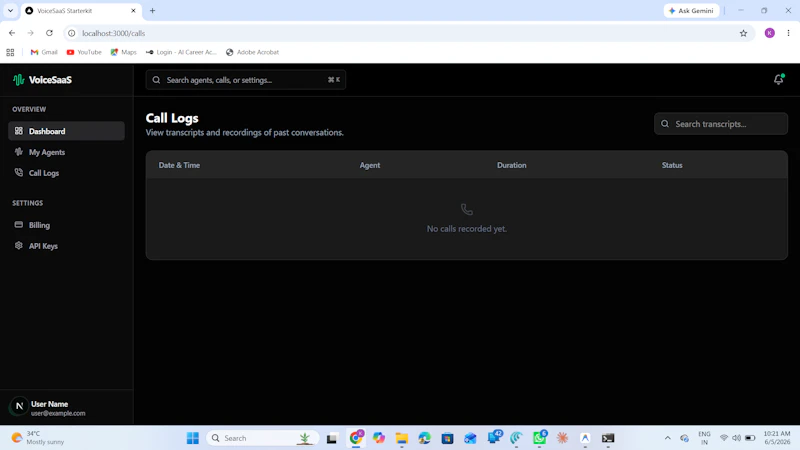800x450 pixels.
Task: Open the user@example.com profile
Action: pyautogui.click(x=58, y=413)
